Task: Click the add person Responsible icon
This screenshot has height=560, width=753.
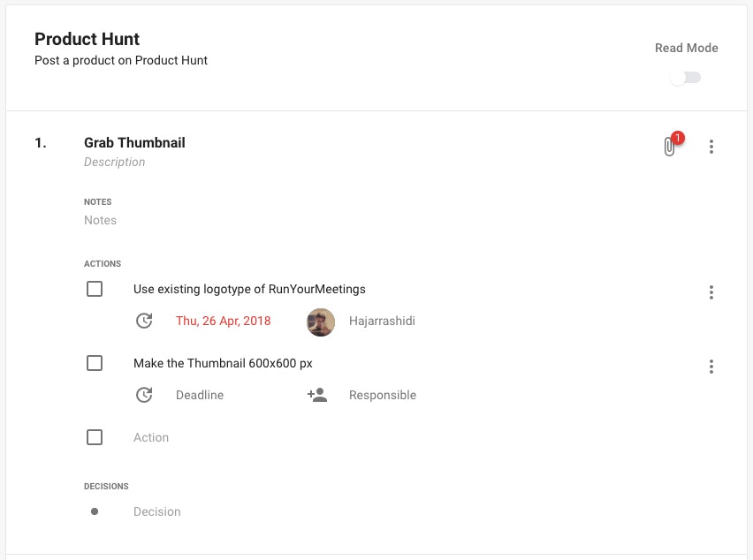Action: coord(317,395)
